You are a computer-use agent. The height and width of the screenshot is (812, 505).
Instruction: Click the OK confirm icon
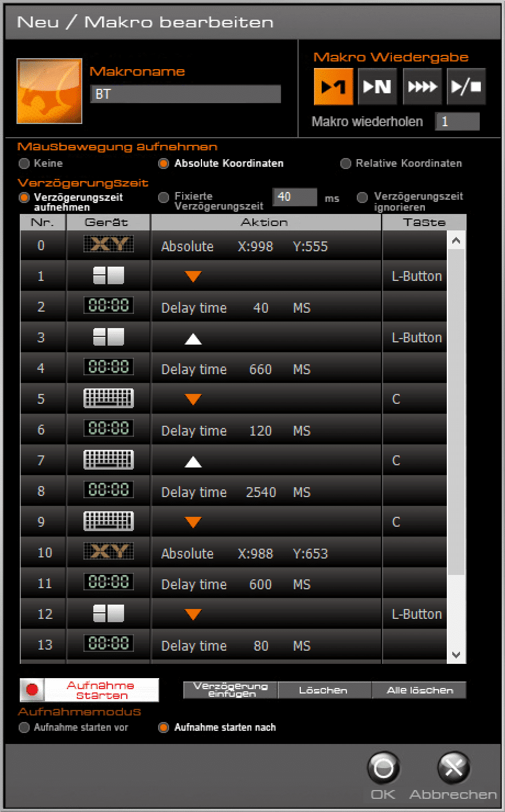tap(383, 769)
